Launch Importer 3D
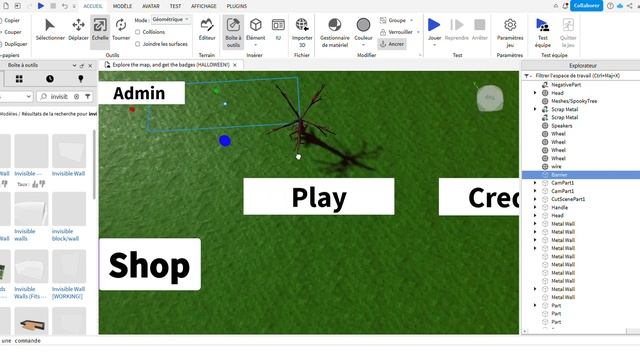 point(302,32)
